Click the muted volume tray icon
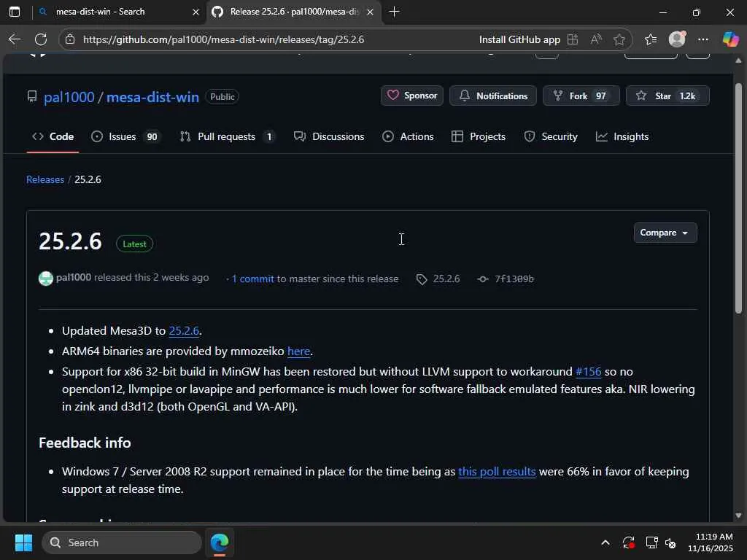747x560 pixels. [x=670, y=542]
